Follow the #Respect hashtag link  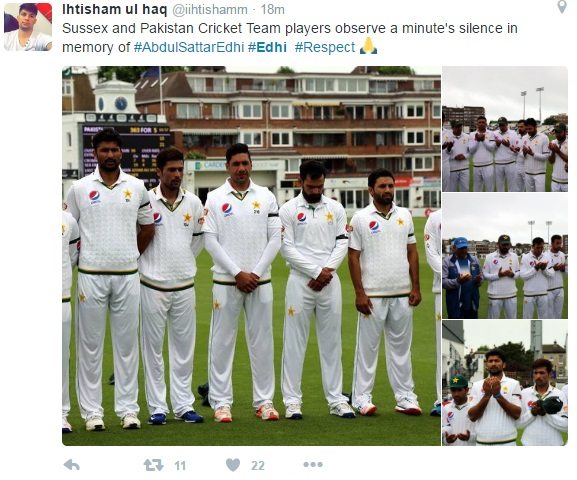tap(325, 47)
